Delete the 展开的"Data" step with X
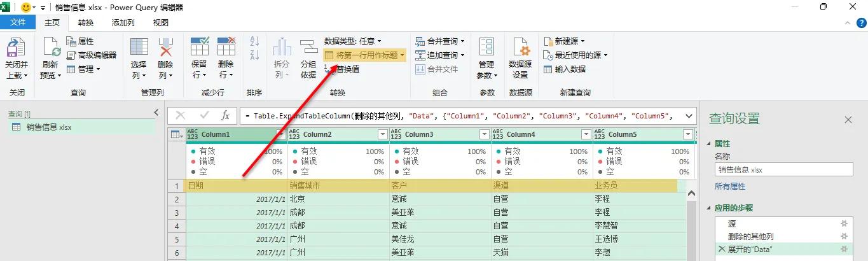Screen dimensions: 868x261 (x=722, y=249)
